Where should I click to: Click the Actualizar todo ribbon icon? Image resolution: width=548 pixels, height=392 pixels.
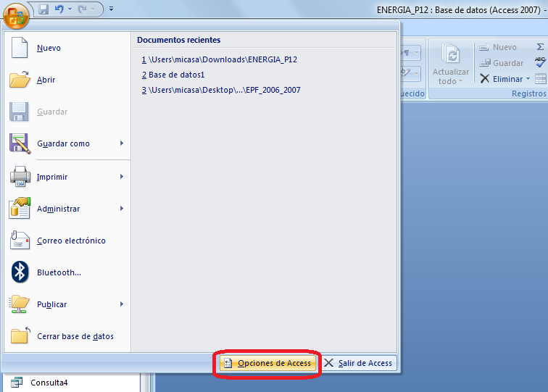click(451, 53)
